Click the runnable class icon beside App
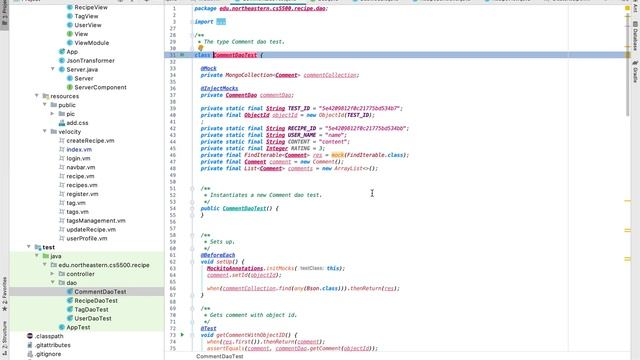The image size is (640, 360). pos(62,52)
